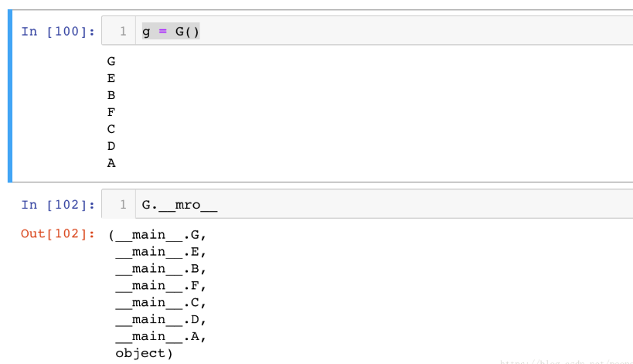The height and width of the screenshot is (364, 633).
Task: Click '__main__.B,' in the output
Action: click(161, 269)
